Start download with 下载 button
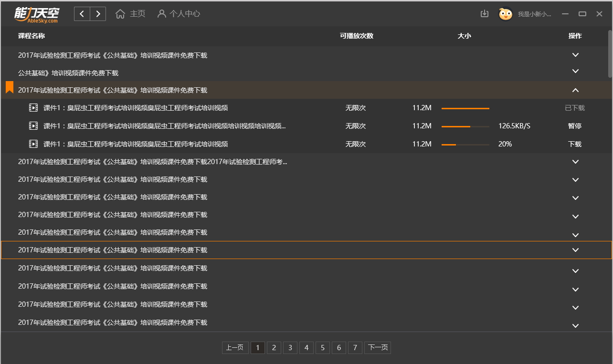This screenshot has width=613, height=364. (575, 144)
